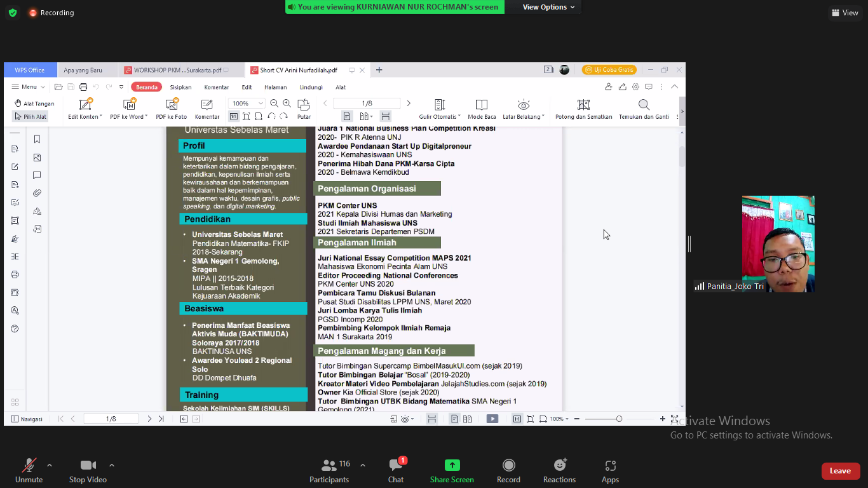Click the red Leave meeting button
The height and width of the screenshot is (488, 868).
tap(840, 471)
